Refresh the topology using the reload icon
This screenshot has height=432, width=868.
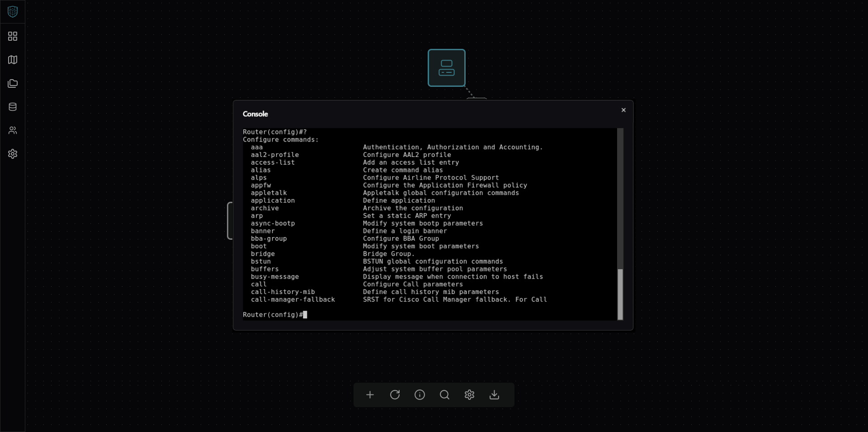click(395, 395)
